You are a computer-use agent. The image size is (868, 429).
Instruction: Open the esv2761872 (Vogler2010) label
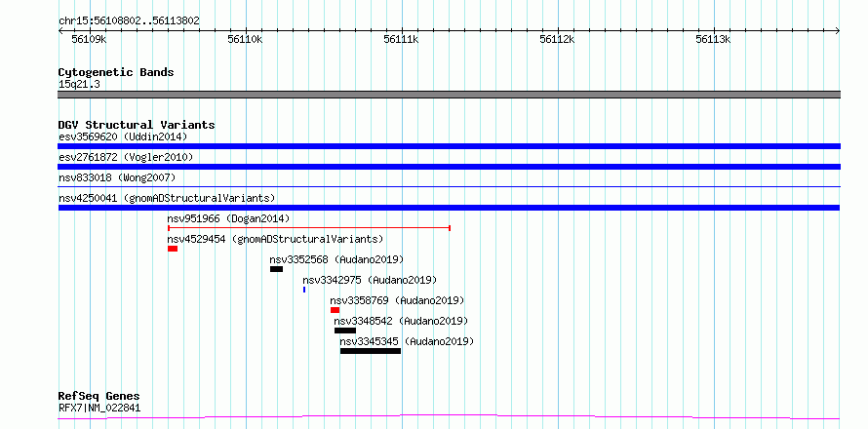click(x=126, y=157)
